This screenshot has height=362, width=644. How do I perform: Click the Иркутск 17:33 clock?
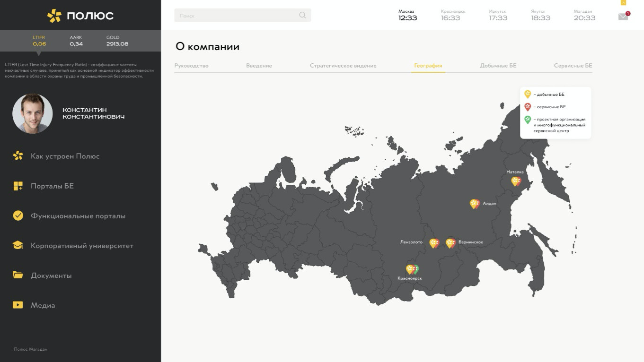(x=498, y=15)
